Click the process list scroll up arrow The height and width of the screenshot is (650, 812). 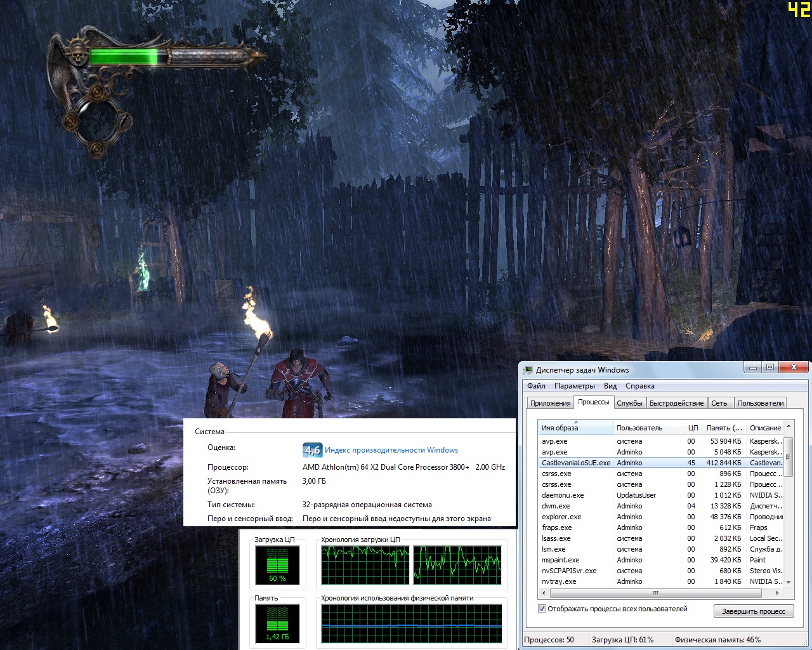coord(789,426)
